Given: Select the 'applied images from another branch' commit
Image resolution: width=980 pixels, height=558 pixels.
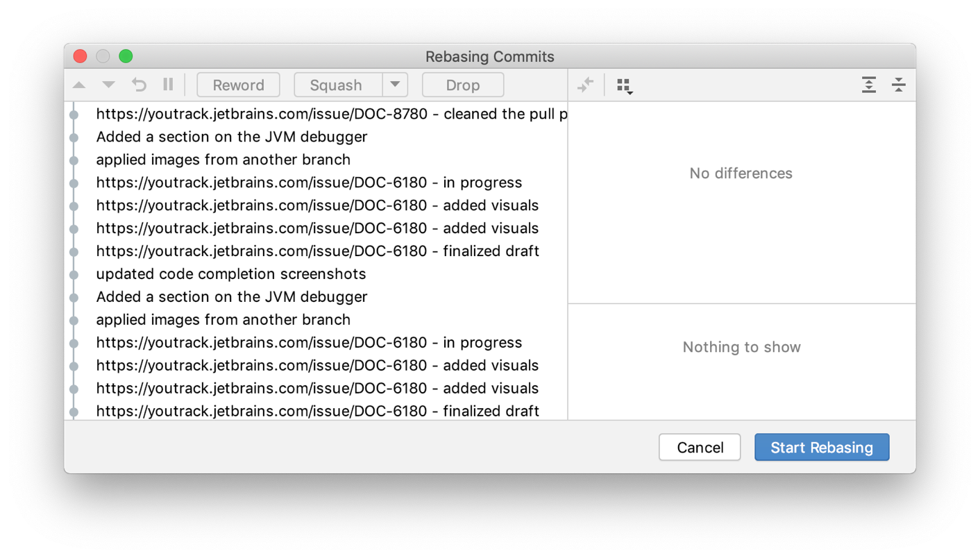Looking at the screenshot, I should (223, 160).
